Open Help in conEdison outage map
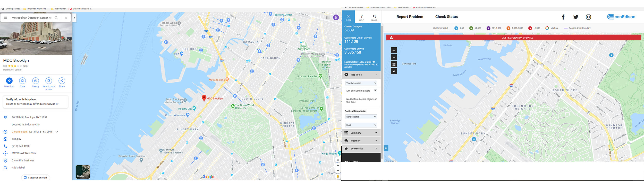The image size is (644, 181). click(x=361, y=17)
